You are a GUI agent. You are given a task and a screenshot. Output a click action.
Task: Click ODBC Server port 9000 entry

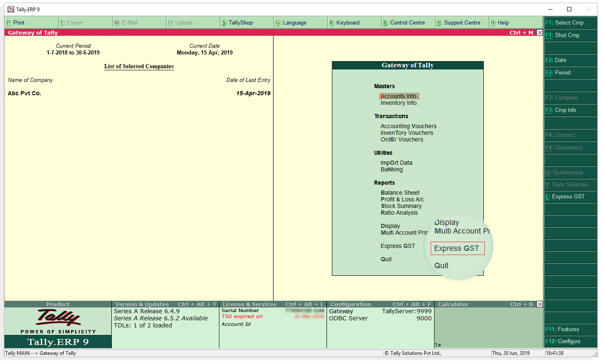tap(380, 318)
